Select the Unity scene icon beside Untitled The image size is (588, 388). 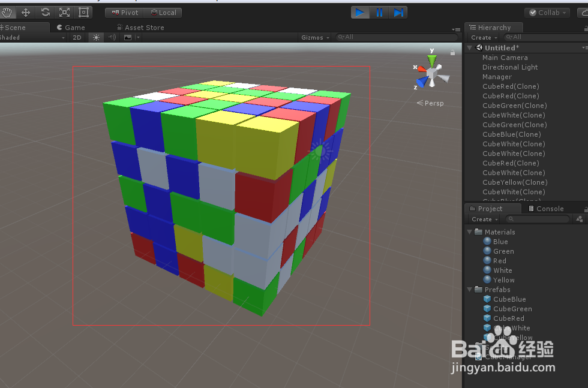(x=479, y=47)
